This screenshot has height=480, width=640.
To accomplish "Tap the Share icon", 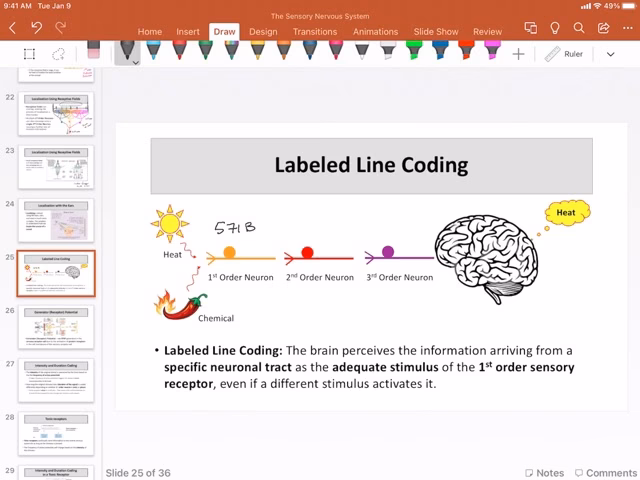I will [x=603, y=28].
